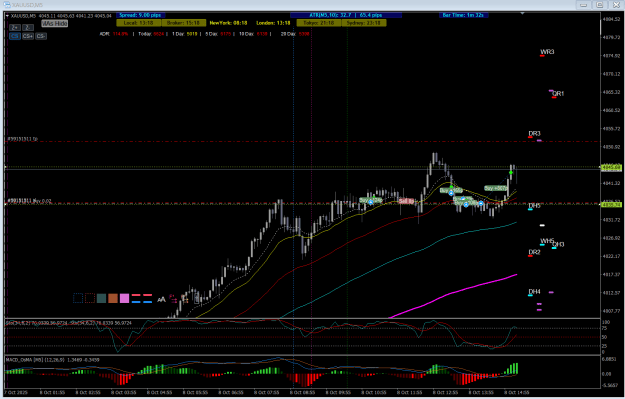Open the XAUUSD,M5 chart title arrow menu

tap(7, 16)
